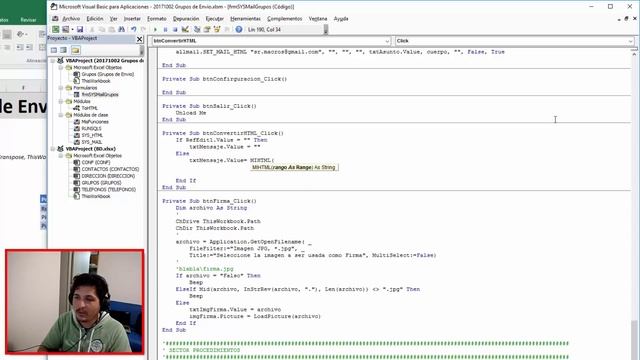Collapse the VBAProject (BD.xlsx) node
The image size is (640, 360).
[53, 149]
